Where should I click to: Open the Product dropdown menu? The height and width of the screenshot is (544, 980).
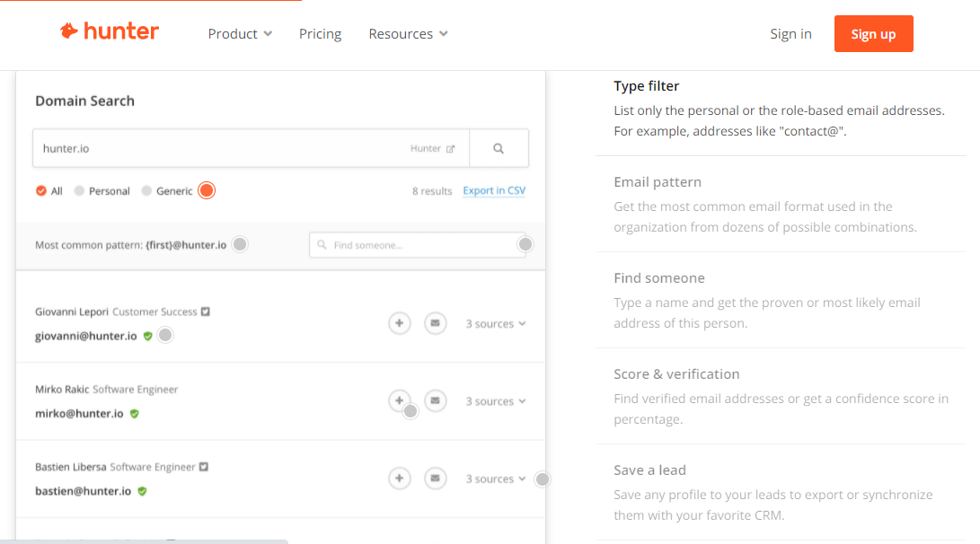coord(240,34)
